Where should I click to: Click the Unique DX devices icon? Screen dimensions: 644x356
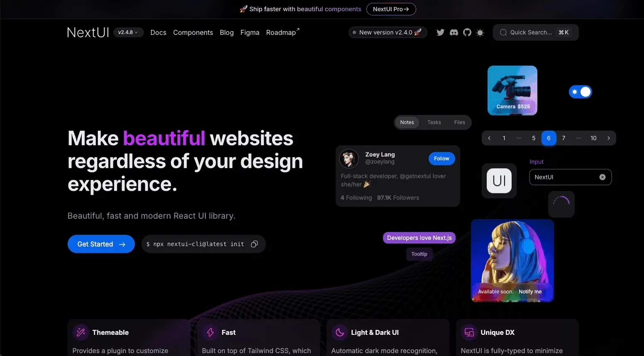tap(469, 332)
